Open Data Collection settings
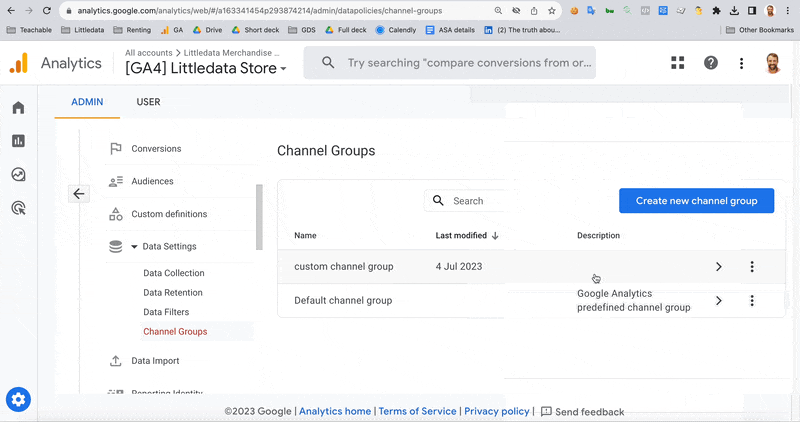This screenshot has width=800, height=422. (x=173, y=273)
